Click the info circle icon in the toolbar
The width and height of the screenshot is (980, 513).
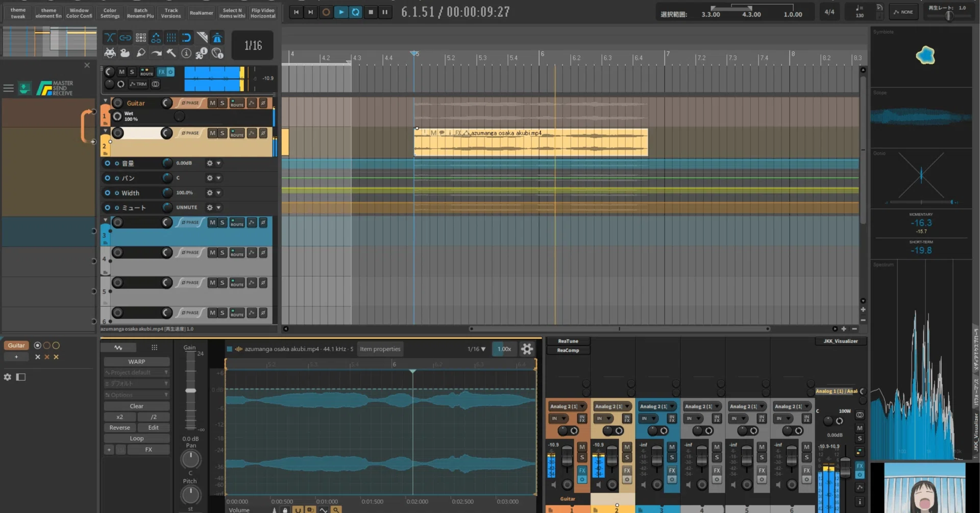(186, 53)
